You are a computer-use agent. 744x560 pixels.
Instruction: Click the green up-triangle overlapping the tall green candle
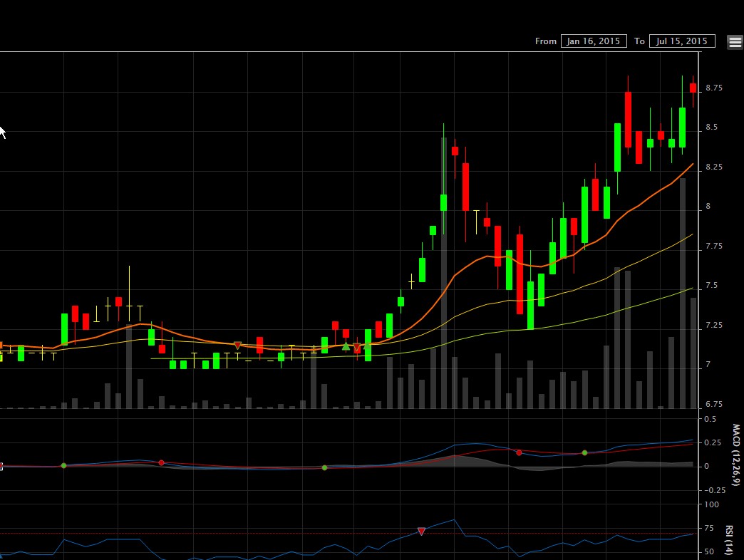368,346
